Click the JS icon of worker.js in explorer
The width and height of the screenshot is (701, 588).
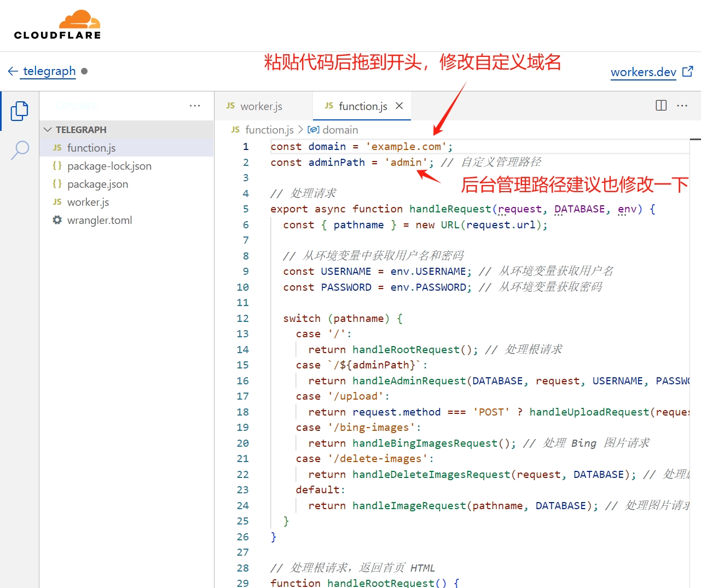(57, 202)
